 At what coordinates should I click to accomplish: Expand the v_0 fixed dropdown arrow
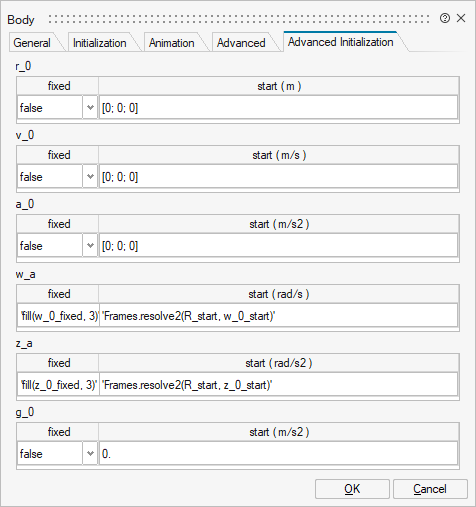[90, 177]
